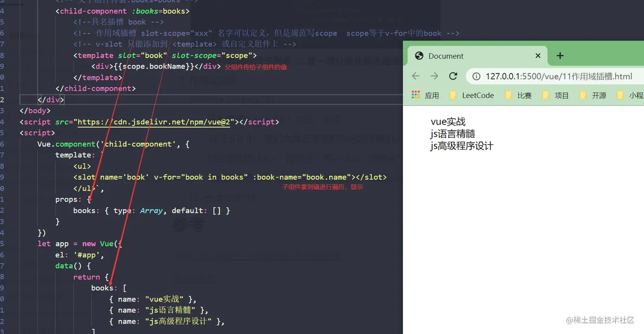Open the 应用 apps grid bookmark
644x334 pixels.
coord(425,95)
